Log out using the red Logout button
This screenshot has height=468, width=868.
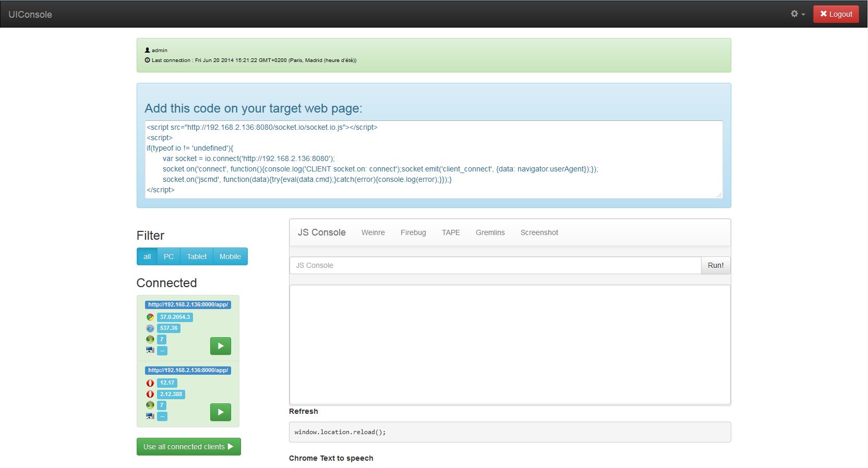pyautogui.click(x=836, y=14)
